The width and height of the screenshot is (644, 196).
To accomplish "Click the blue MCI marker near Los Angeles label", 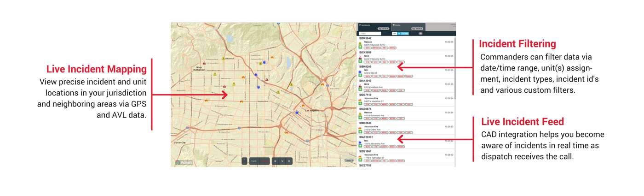I will pos(297,113).
